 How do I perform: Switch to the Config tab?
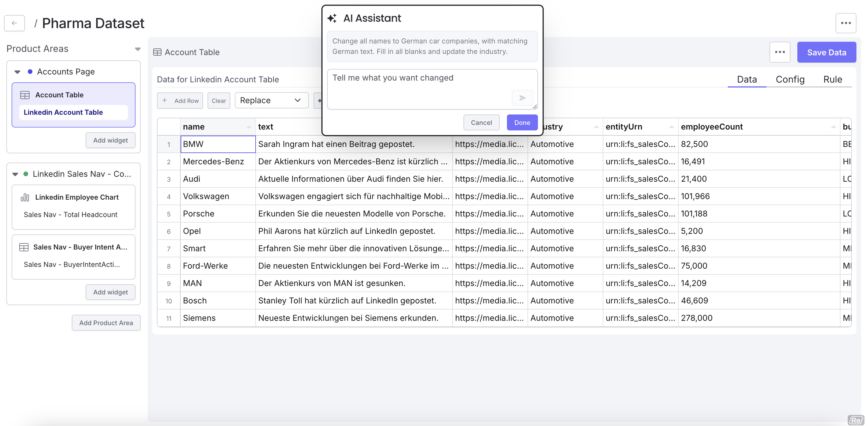[790, 79]
